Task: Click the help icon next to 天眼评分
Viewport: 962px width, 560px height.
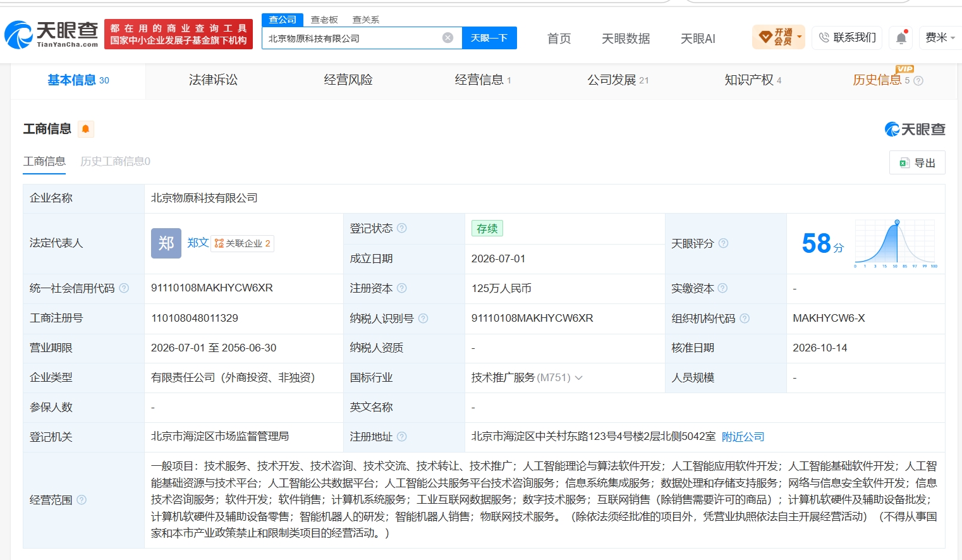Action: point(723,243)
